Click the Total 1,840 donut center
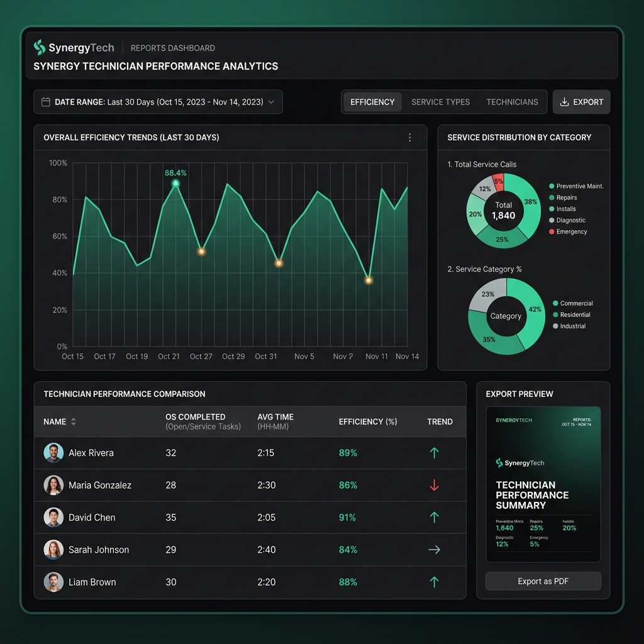 504,211
